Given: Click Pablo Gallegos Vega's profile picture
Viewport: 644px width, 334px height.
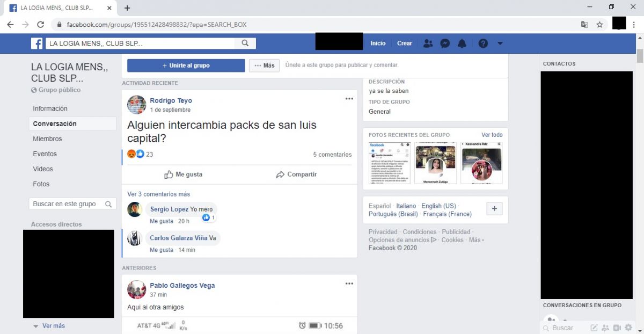Looking at the screenshot, I should [137, 289].
